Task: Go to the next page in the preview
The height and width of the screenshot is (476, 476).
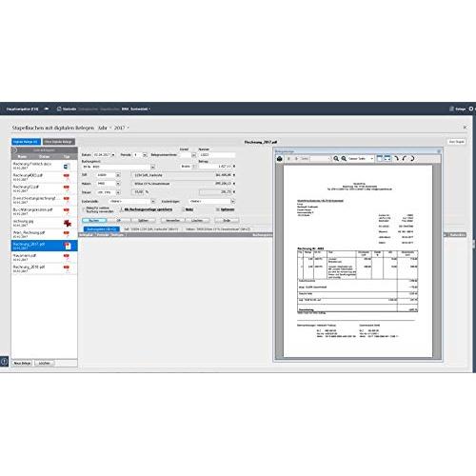Action: (296, 158)
